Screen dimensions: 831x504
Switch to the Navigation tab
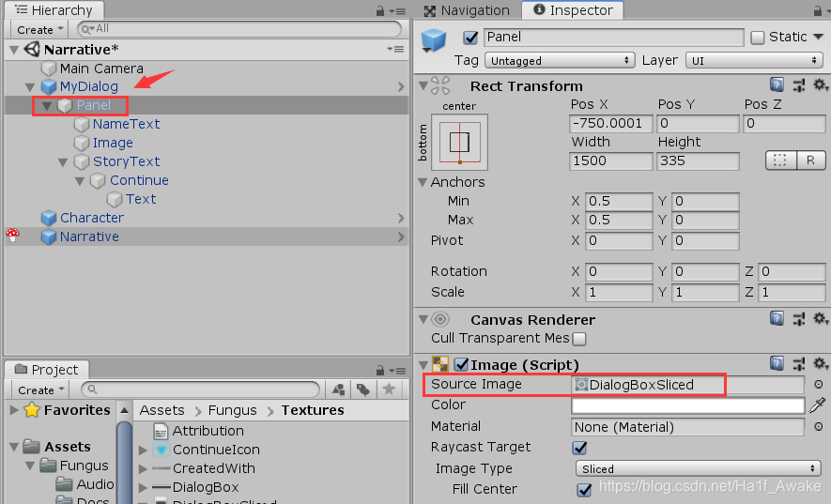468,10
